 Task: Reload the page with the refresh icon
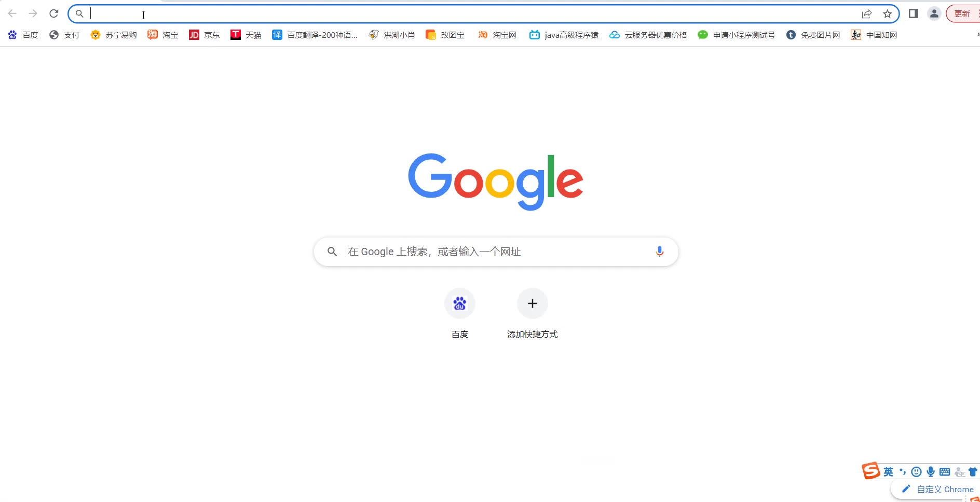[x=54, y=13]
